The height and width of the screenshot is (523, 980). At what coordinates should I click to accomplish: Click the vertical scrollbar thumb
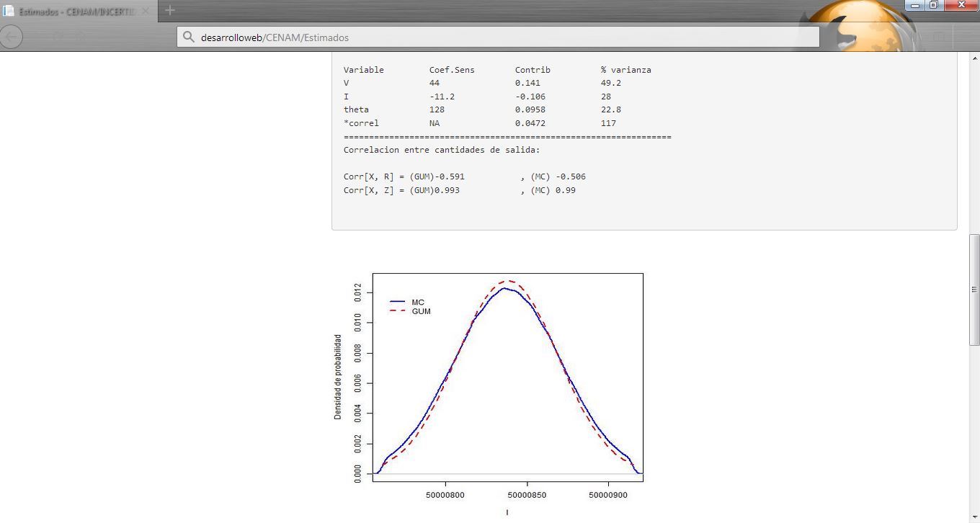tap(974, 288)
